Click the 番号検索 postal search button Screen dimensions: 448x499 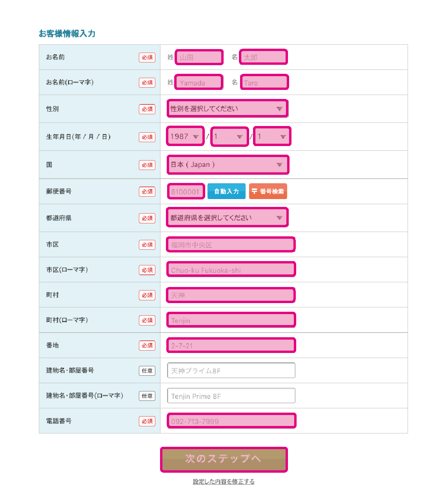(268, 191)
